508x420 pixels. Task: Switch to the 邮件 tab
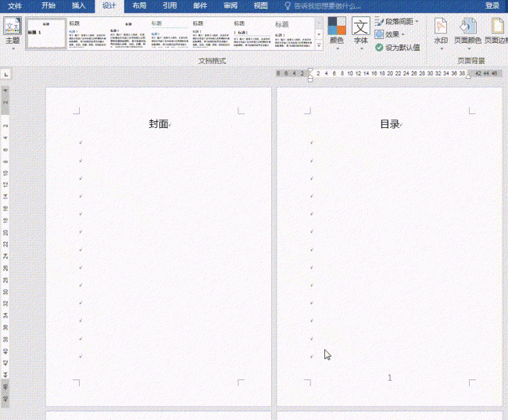(x=200, y=5)
